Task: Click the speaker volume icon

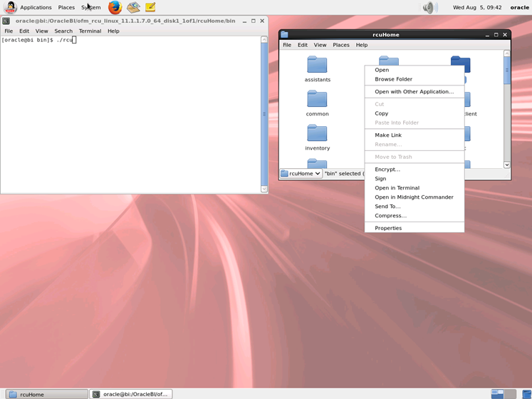Action: pos(430,7)
